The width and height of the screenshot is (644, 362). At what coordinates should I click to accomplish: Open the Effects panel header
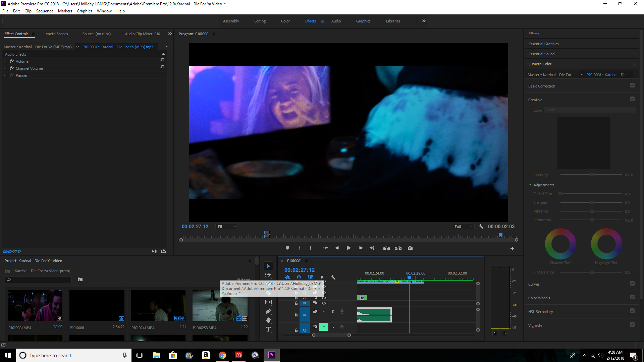(534, 34)
